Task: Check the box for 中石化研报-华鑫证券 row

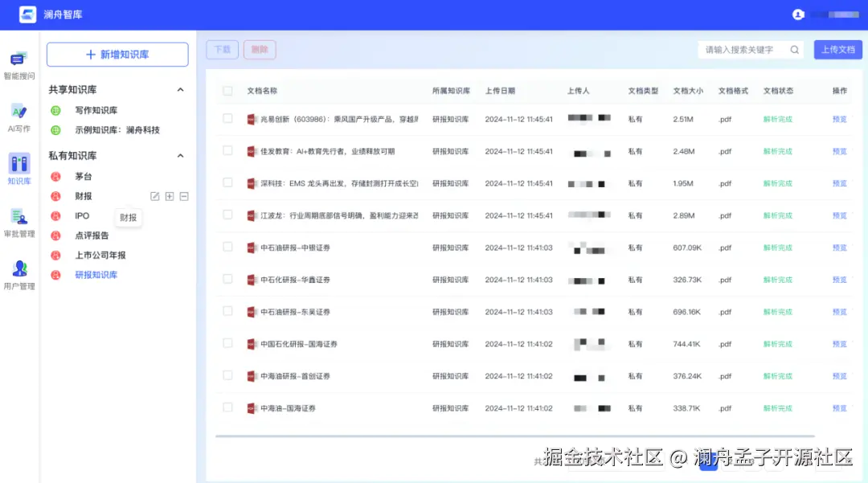Action: click(x=227, y=279)
